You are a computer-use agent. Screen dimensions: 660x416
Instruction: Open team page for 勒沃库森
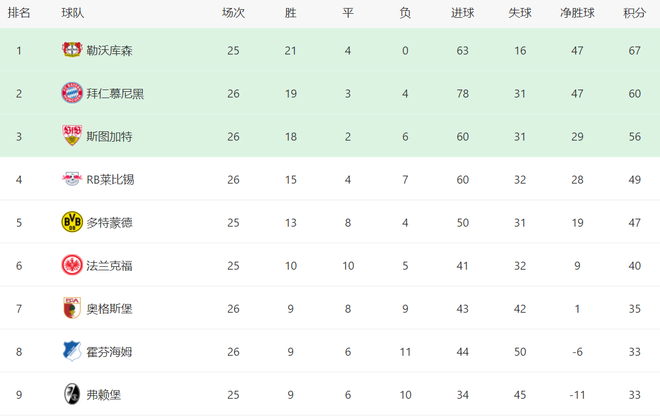109,51
